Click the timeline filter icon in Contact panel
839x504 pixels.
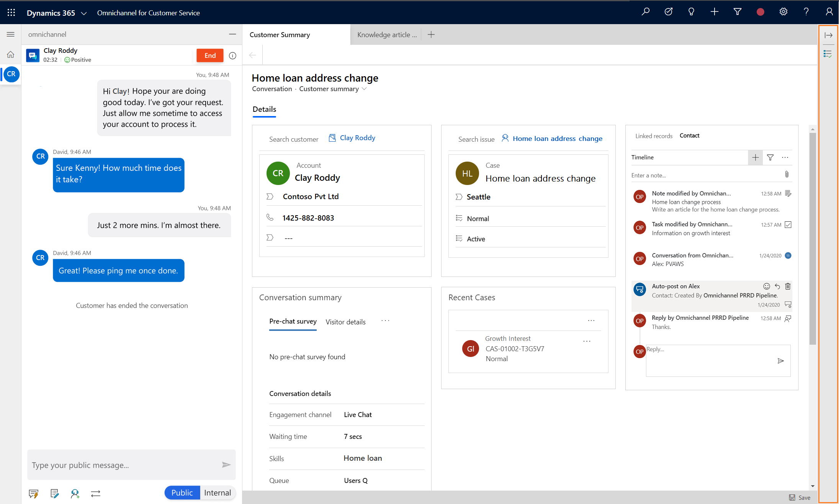(771, 157)
